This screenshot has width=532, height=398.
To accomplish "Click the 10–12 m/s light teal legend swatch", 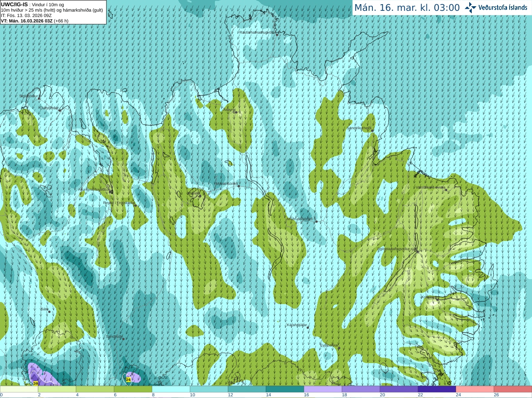I will tap(209, 389).
